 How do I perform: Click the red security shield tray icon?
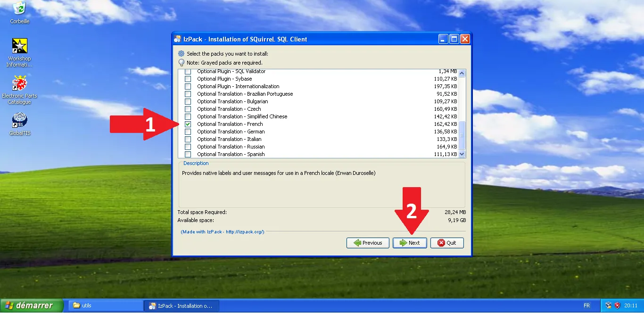(x=617, y=305)
